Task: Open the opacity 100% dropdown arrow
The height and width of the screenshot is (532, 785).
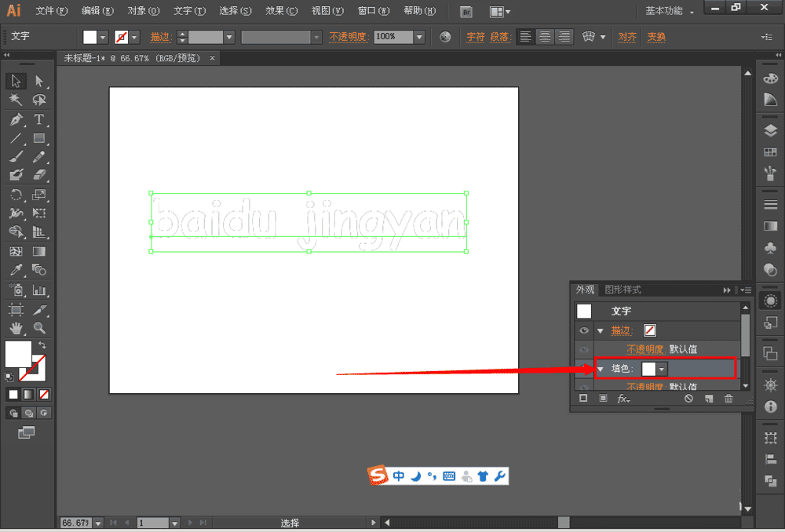Action: [419, 37]
